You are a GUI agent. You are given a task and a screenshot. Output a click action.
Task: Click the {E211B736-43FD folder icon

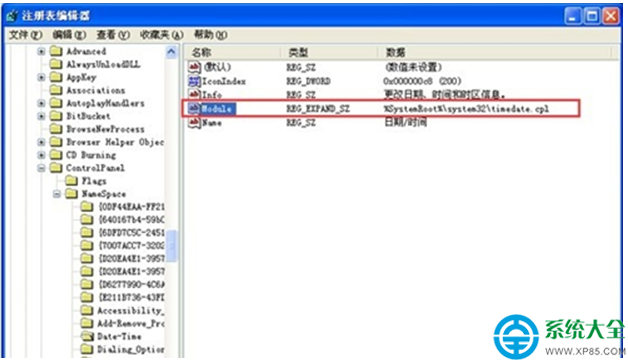point(87,298)
